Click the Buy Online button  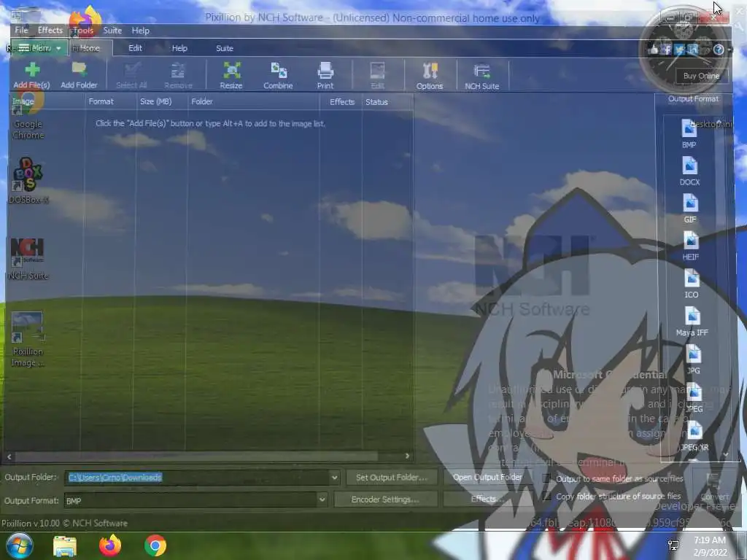point(701,76)
